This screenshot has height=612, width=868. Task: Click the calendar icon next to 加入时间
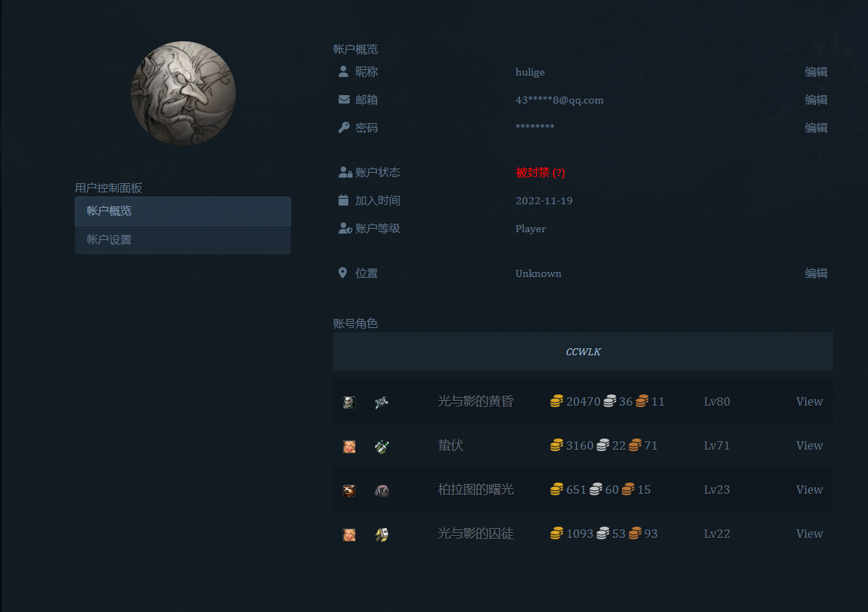(343, 201)
